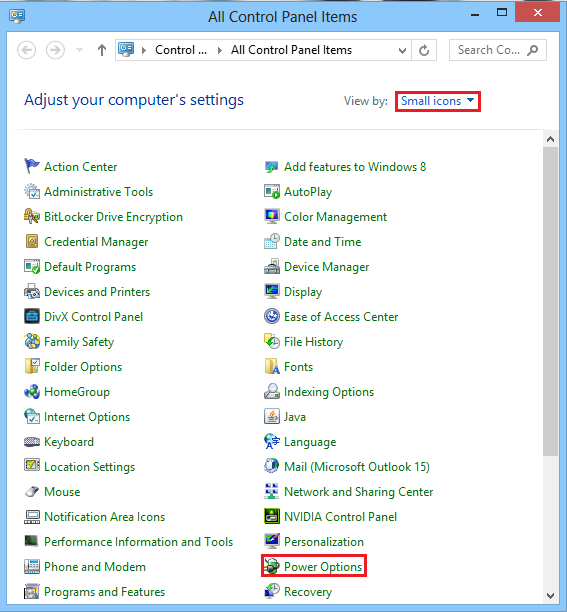Click the vertical scrollbar down arrow

550,596
